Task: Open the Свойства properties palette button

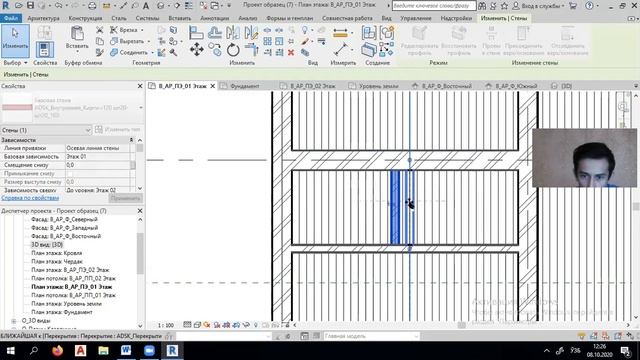Action: tap(44, 50)
